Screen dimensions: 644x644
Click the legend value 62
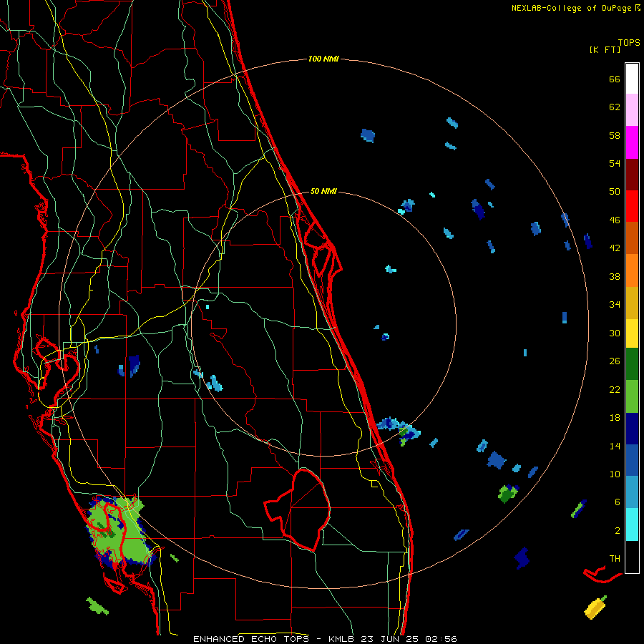615,107
